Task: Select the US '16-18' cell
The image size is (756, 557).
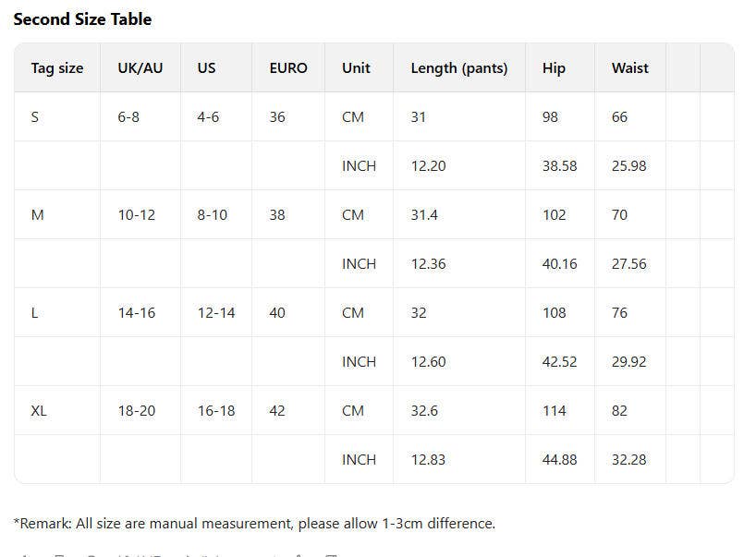Action: pos(216,411)
